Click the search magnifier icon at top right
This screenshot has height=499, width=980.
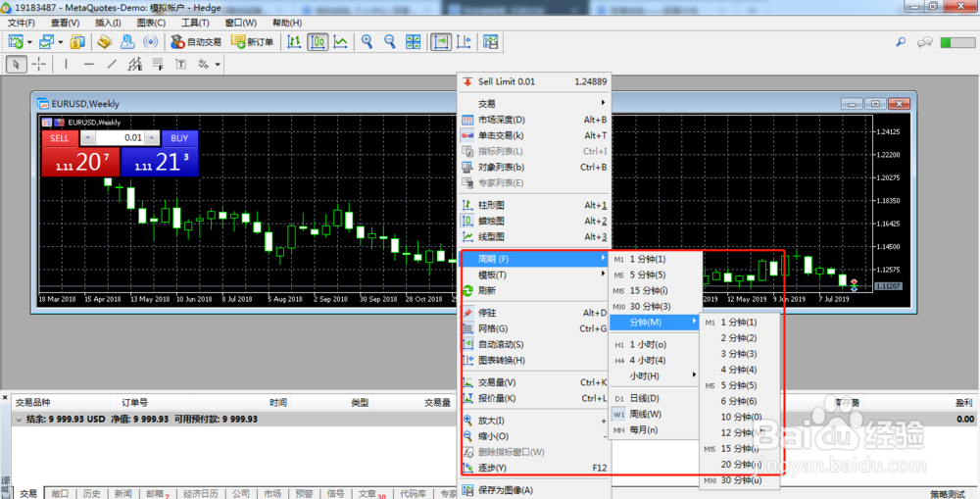[x=901, y=42]
